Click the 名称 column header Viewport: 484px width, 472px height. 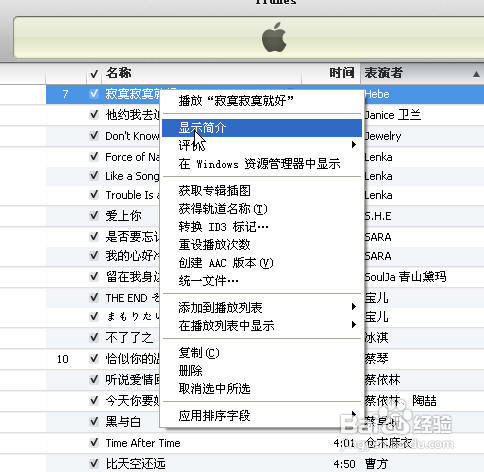[119, 73]
